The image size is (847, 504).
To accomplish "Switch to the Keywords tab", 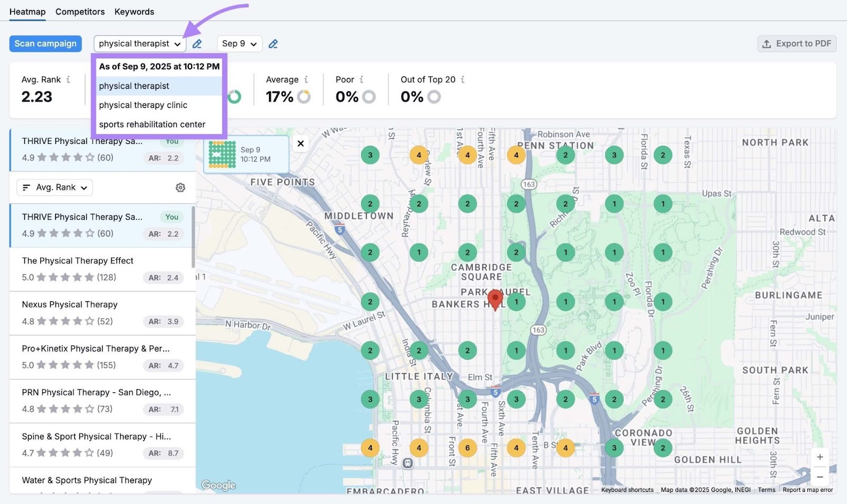I will (x=134, y=11).
